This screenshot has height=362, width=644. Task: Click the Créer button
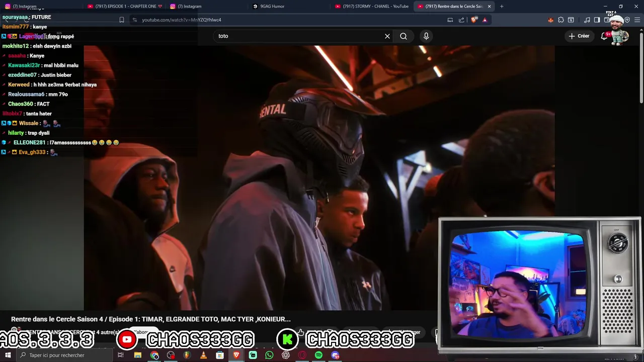[x=579, y=36]
